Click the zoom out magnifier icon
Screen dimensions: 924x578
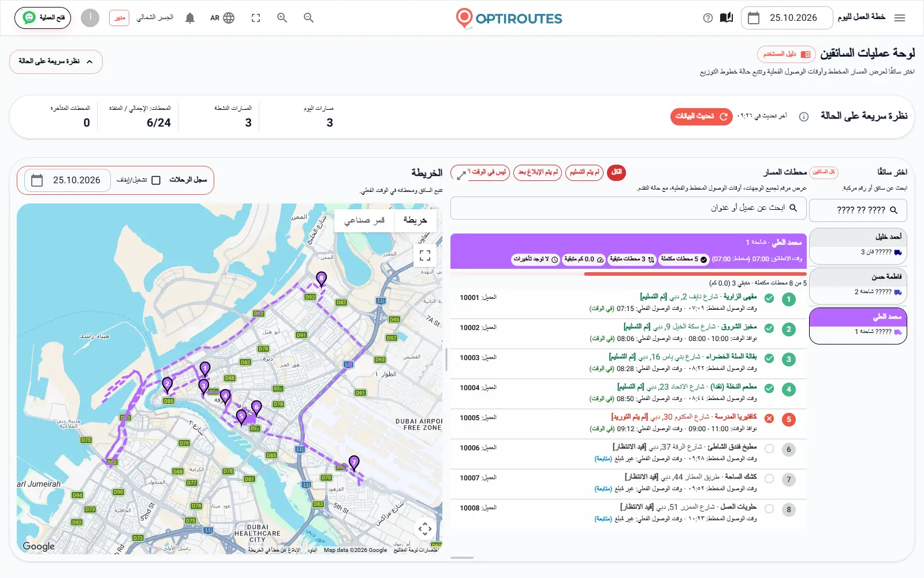point(309,18)
